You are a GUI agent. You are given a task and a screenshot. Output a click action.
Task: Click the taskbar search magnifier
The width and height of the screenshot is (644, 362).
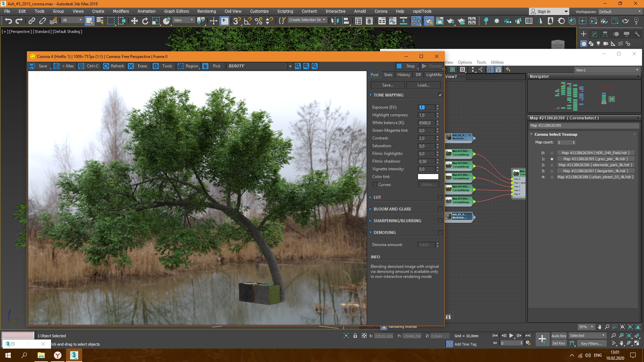(x=24, y=355)
